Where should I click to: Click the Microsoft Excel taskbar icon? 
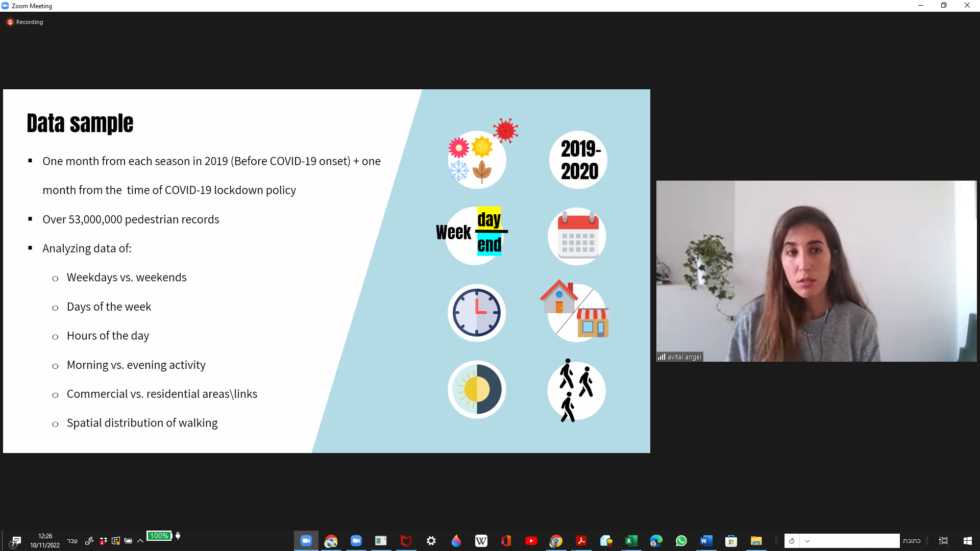coord(631,541)
